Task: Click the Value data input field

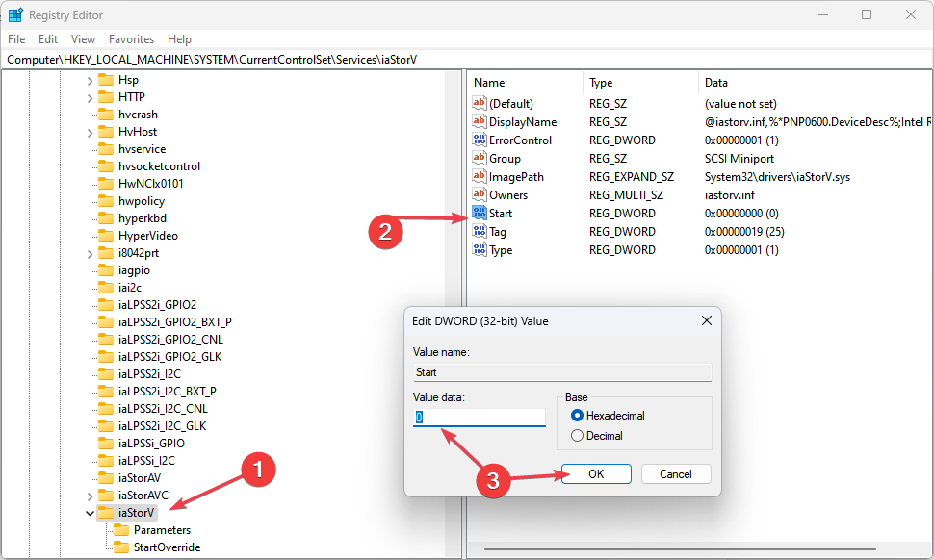Action: point(479,418)
